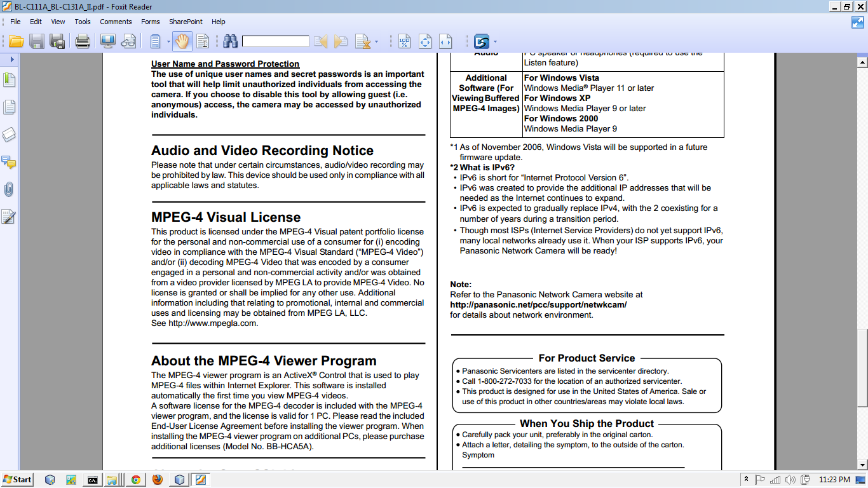This screenshot has width=868, height=488.
Task: Click the find next arrow icon
Action: pos(341,42)
